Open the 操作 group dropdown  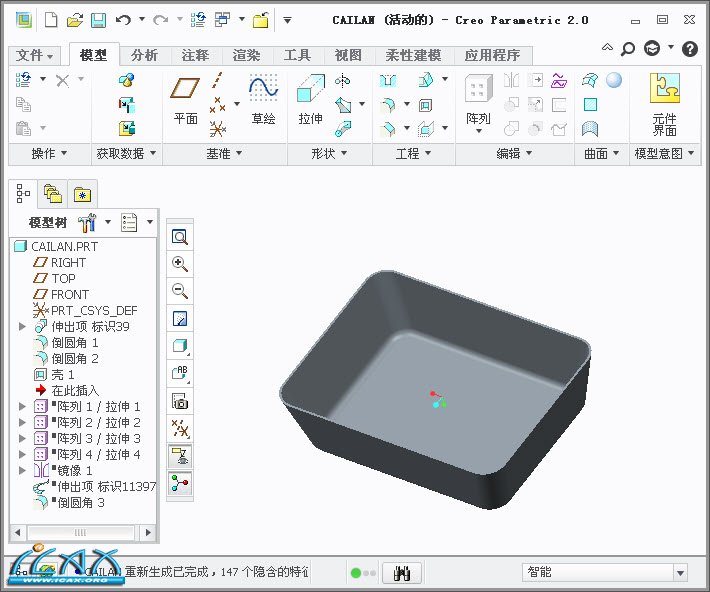click(49, 154)
